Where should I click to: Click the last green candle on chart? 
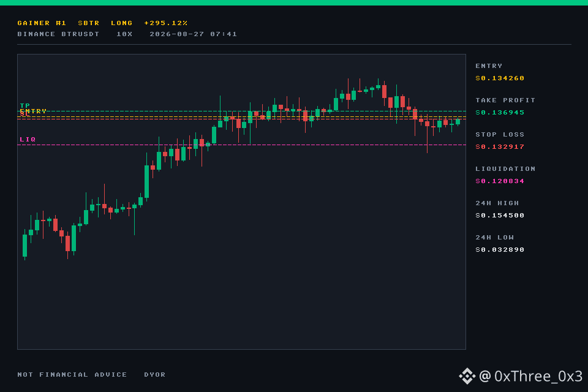click(x=458, y=121)
